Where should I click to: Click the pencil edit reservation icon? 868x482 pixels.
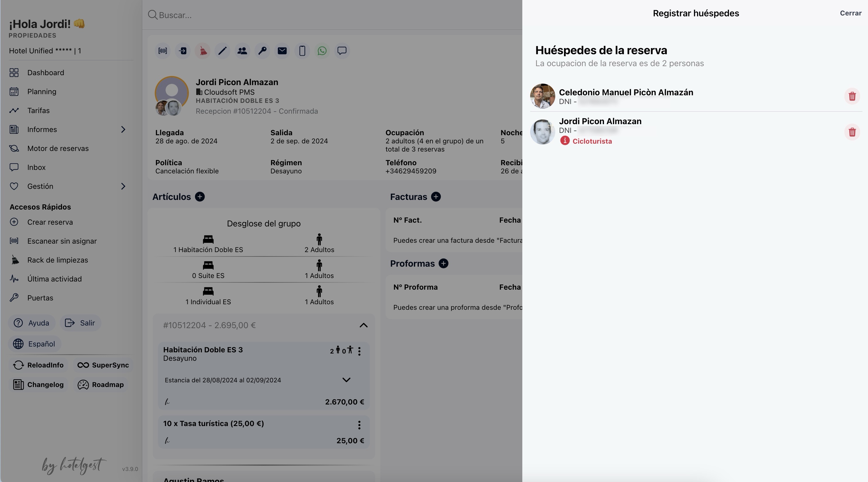click(x=222, y=51)
